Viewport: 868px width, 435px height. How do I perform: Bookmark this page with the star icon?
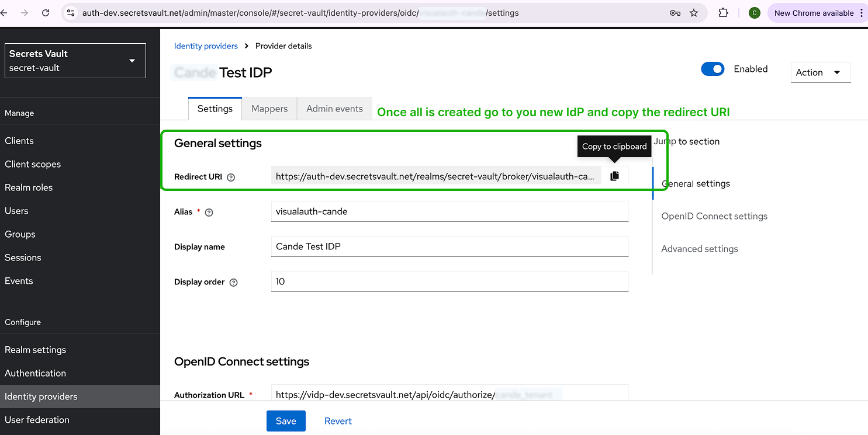coord(694,13)
